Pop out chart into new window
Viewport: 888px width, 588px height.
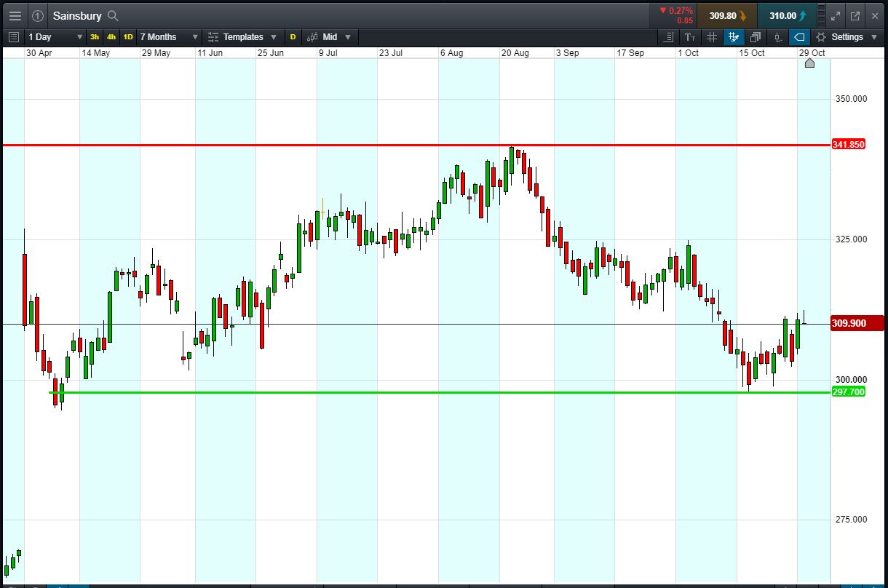855,15
